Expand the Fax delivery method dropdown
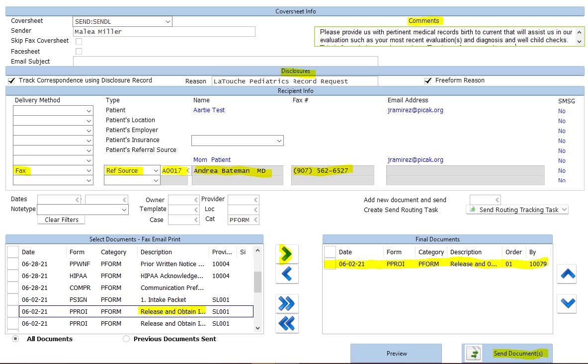This screenshot has width=588, height=364. [89, 170]
